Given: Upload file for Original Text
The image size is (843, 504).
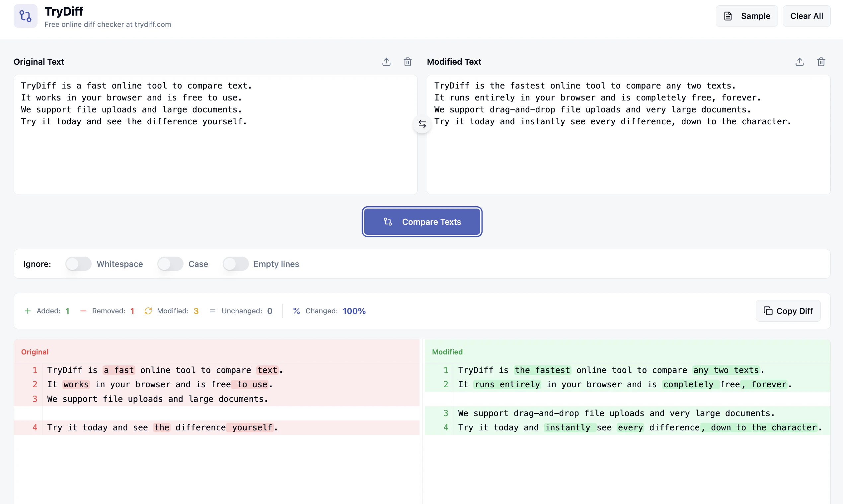Looking at the screenshot, I should point(386,62).
